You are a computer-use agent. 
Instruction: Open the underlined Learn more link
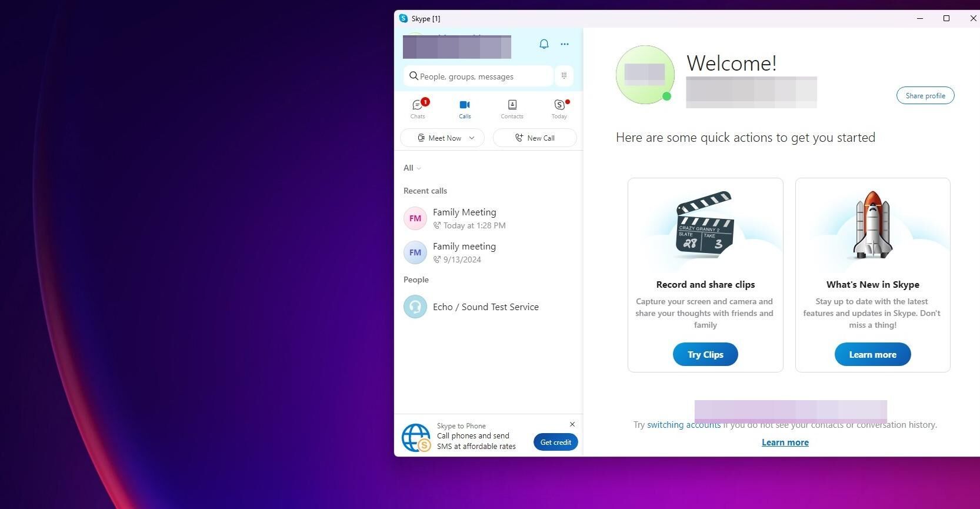pyautogui.click(x=785, y=443)
